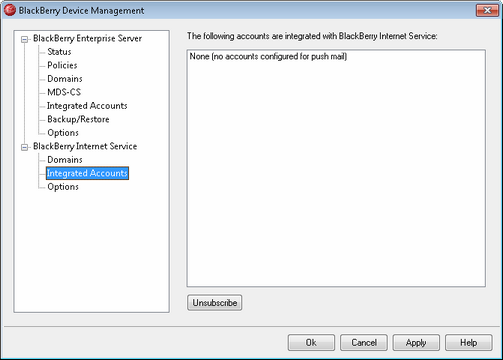Viewport: 503px width, 360px height.
Task: Select highlighted Integrated Accounts under Internet Service
Action: tap(87, 173)
